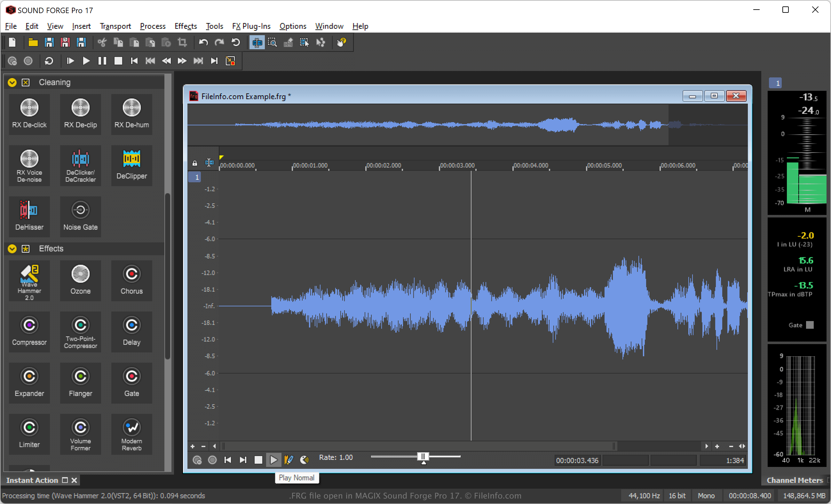Open the RX De-hum plugin
831x504 pixels.
[x=131, y=114]
